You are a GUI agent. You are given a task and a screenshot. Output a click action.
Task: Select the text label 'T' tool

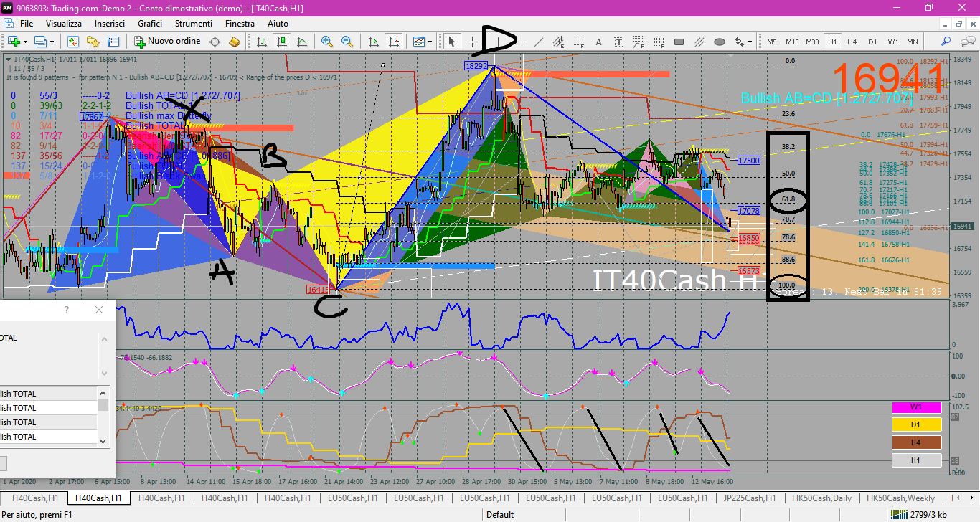click(619, 42)
